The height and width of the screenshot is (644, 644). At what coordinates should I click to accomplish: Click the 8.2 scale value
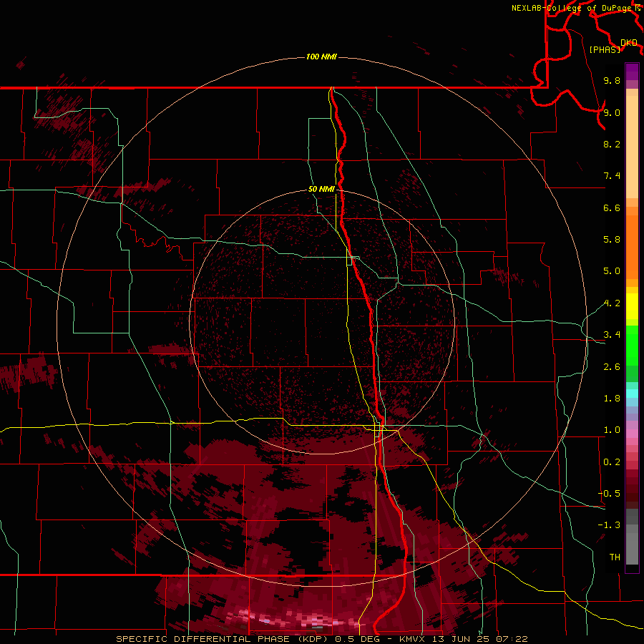pos(612,144)
